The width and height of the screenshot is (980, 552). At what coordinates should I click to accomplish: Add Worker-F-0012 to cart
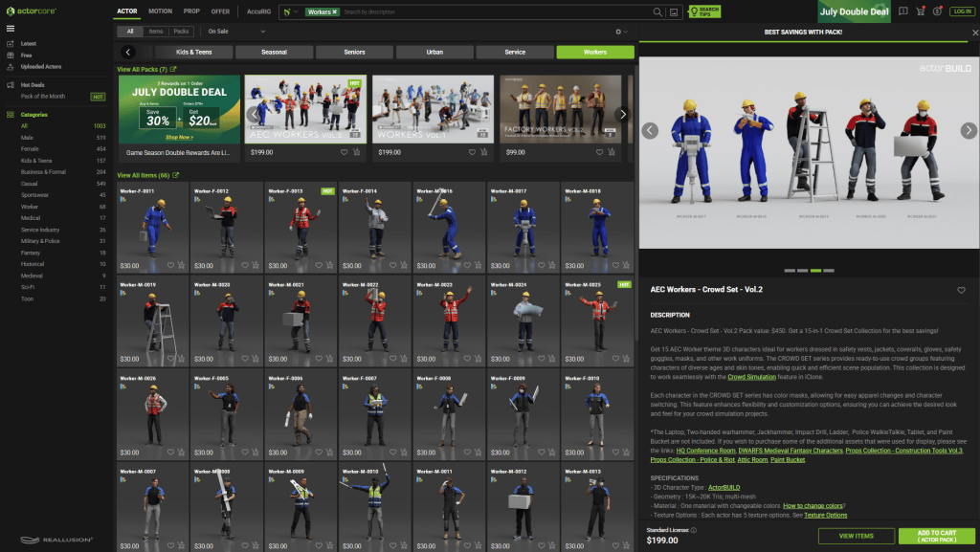click(x=255, y=265)
